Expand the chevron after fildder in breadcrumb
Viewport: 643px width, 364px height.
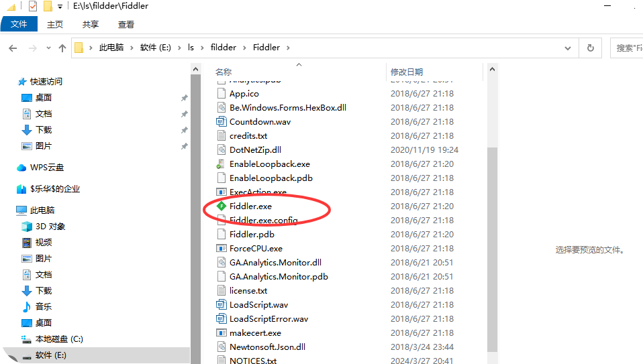(244, 48)
